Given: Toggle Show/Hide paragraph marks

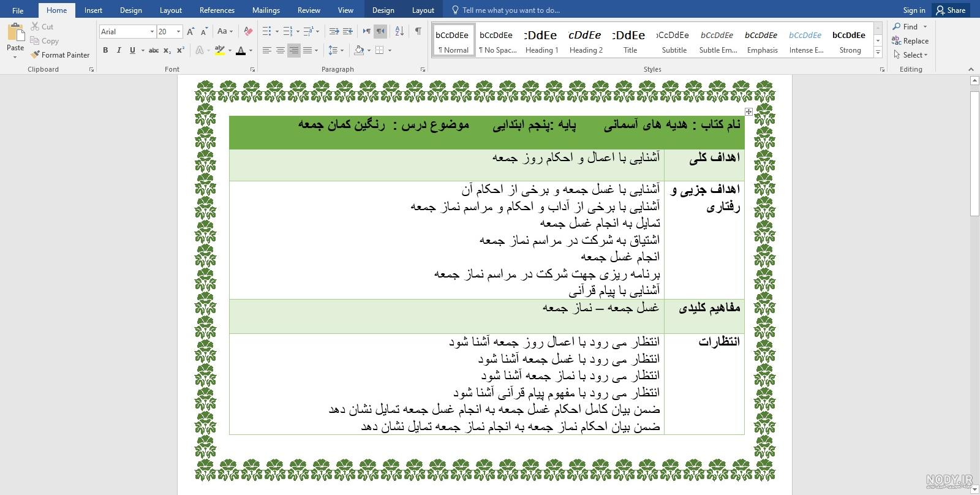Looking at the screenshot, I should [418, 31].
